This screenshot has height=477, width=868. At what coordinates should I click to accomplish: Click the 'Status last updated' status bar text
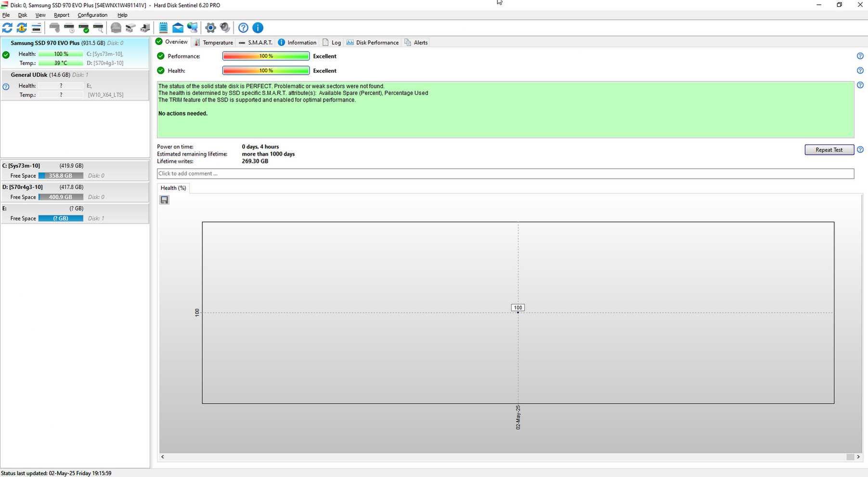(x=56, y=473)
